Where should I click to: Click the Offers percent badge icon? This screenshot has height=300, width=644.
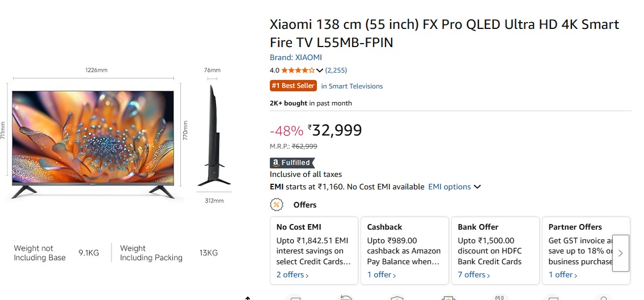277,205
